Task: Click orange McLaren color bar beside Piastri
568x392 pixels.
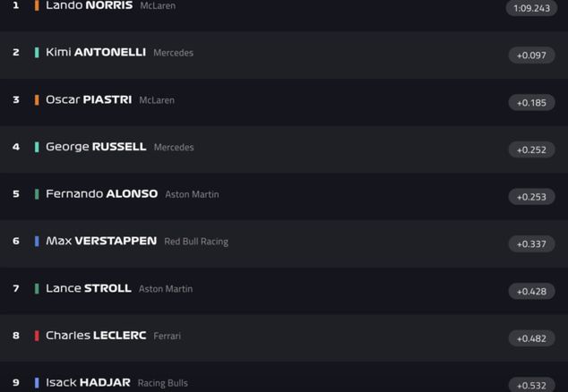Action: coord(37,100)
